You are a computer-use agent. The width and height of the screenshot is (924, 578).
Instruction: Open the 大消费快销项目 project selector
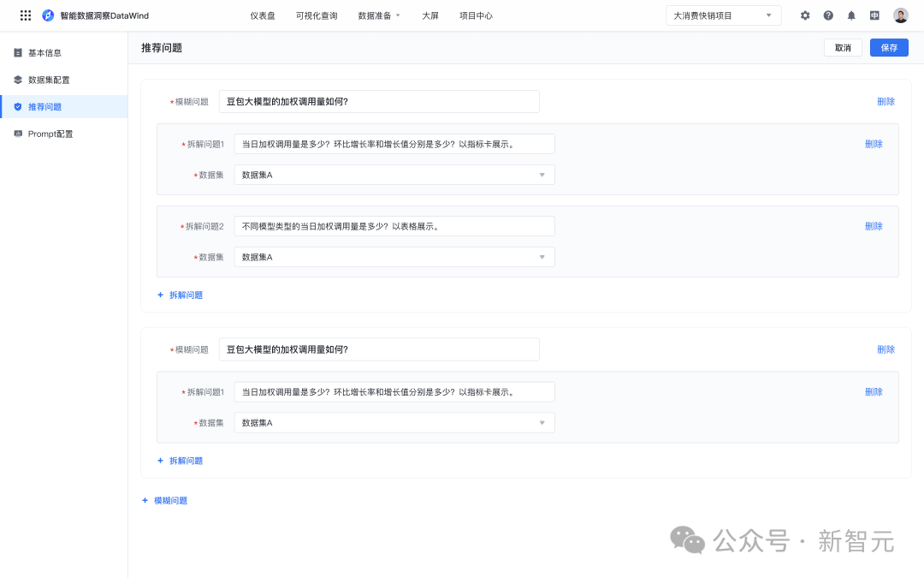click(723, 15)
